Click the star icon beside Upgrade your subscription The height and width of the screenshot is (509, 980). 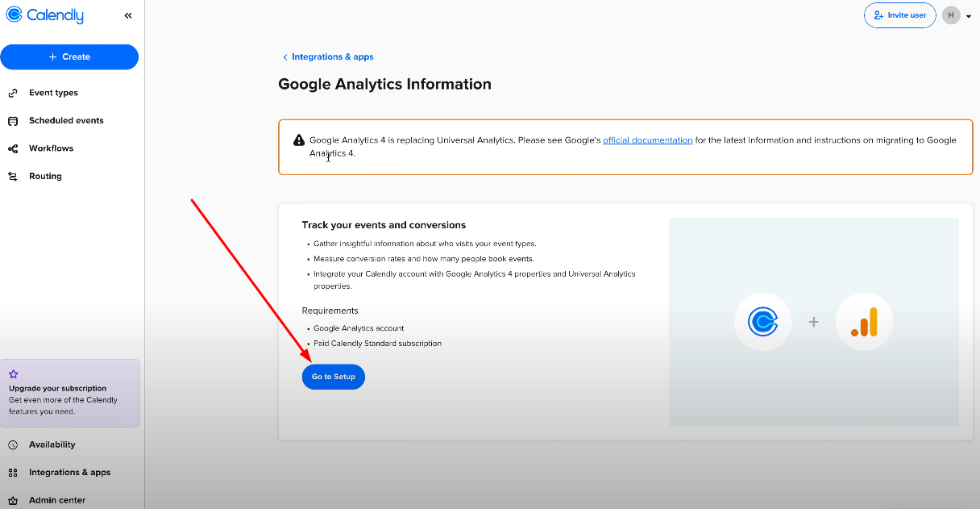tap(13, 373)
